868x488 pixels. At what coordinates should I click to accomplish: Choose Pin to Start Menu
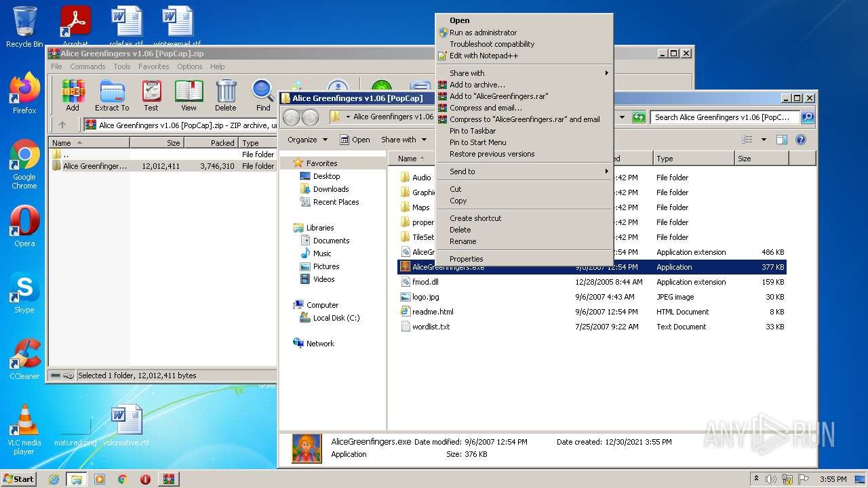(x=477, y=142)
